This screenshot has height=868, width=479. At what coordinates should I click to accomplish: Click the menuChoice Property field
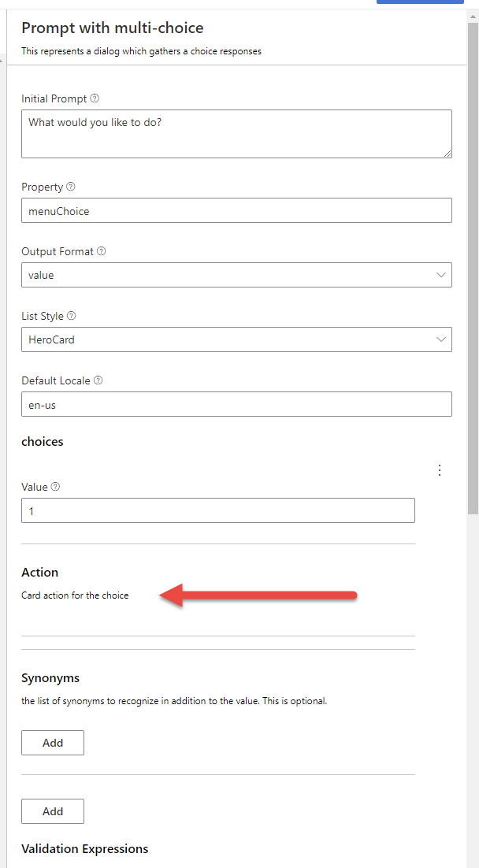pyautogui.click(x=236, y=210)
